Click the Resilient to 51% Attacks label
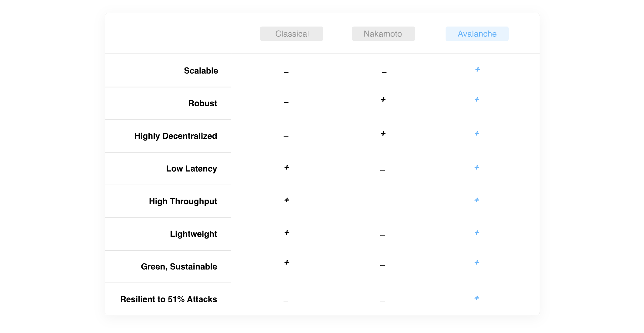 click(169, 299)
